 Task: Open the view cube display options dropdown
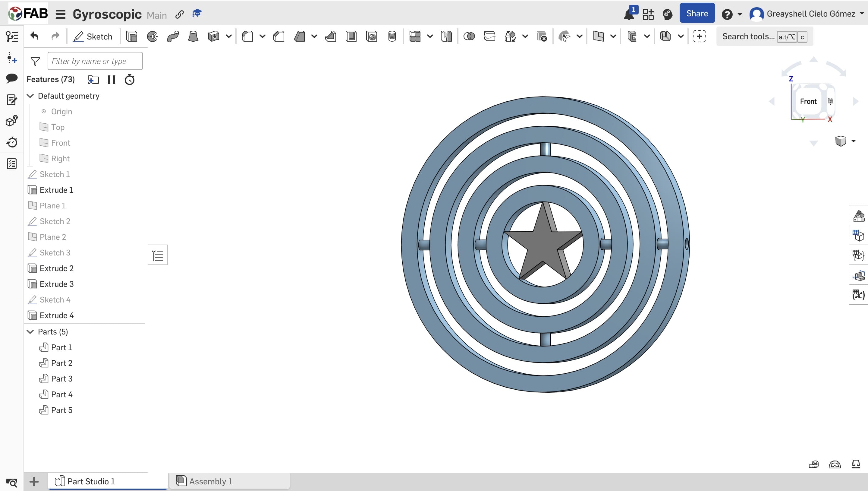click(854, 141)
